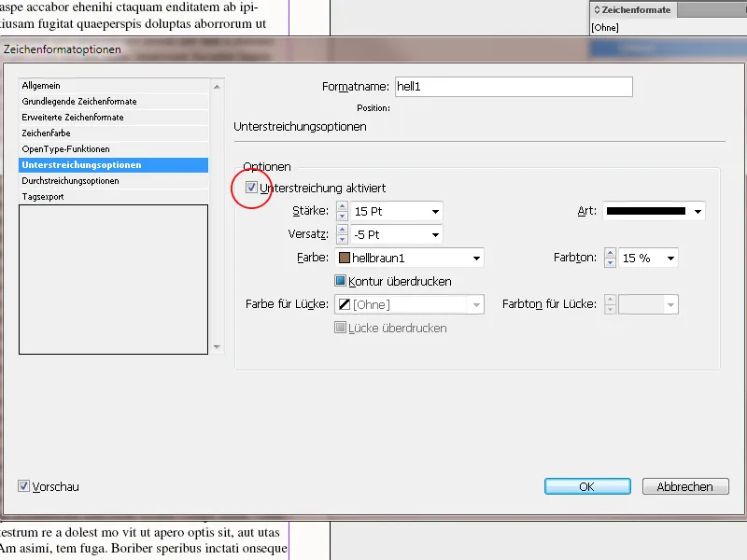Increase Farbton with the up stepper arrow
747x560 pixels.
click(611, 253)
